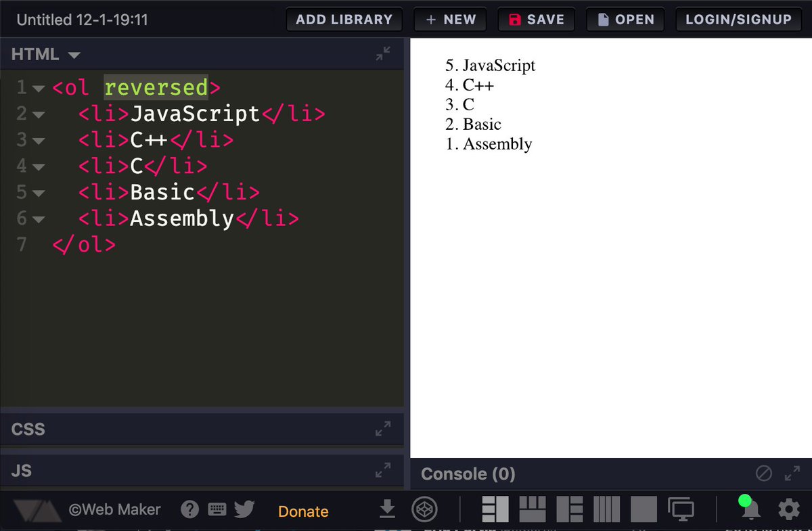Expand the JS pane
This screenshot has height=531, width=812.
coord(384,469)
